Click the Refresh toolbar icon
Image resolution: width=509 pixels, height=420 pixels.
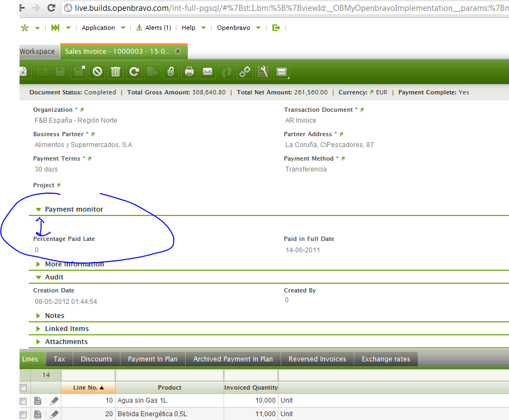point(134,71)
